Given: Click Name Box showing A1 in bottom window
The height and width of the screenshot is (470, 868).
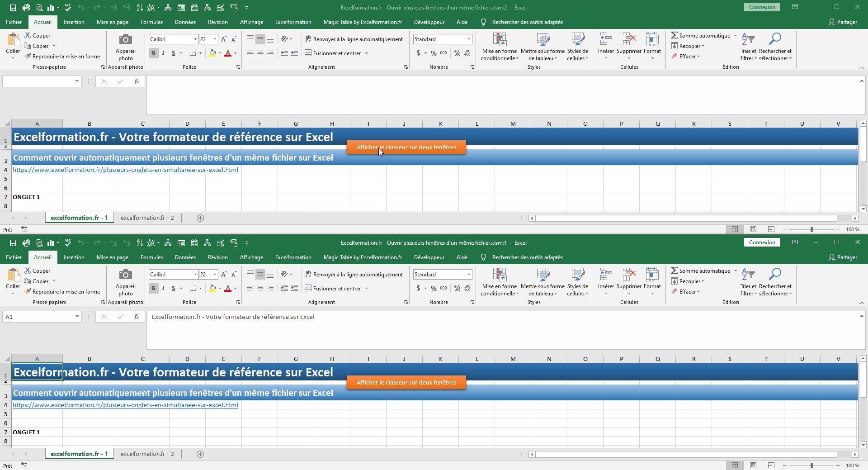Looking at the screenshot, I should 38,317.
